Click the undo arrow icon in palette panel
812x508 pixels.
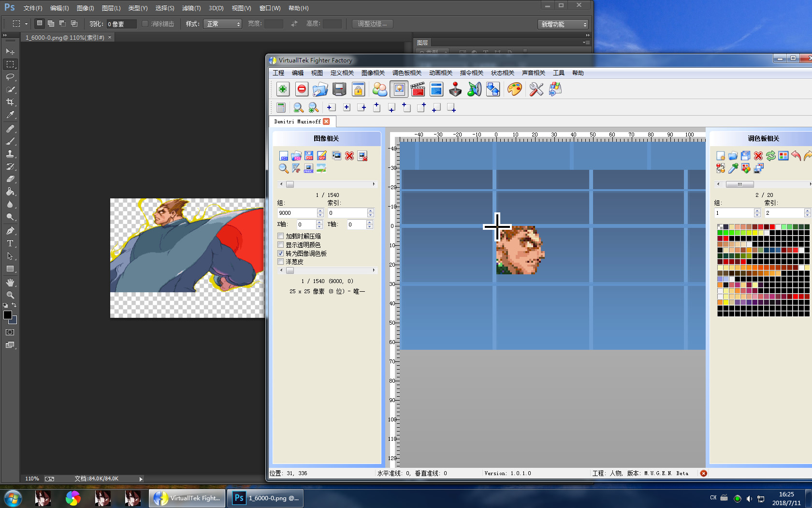coord(796,156)
